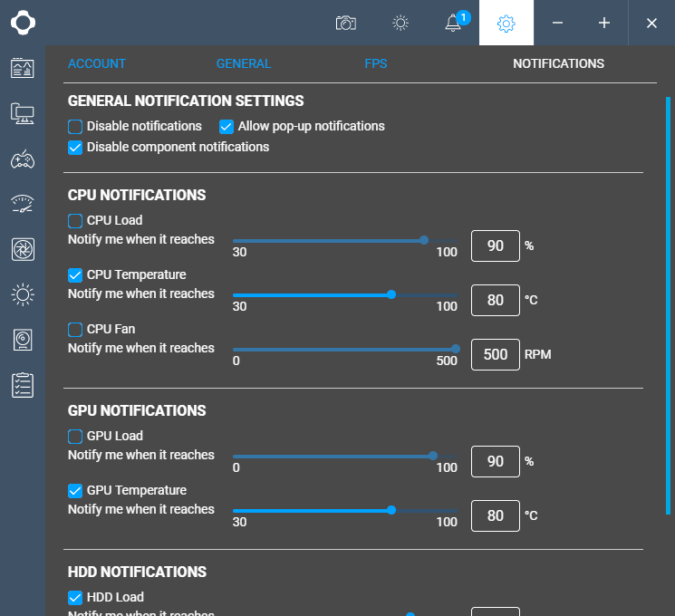Image resolution: width=675 pixels, height=616 pixels.
Task: Open the hard drive icon in sidebar
Action: [x=23, y=340]
